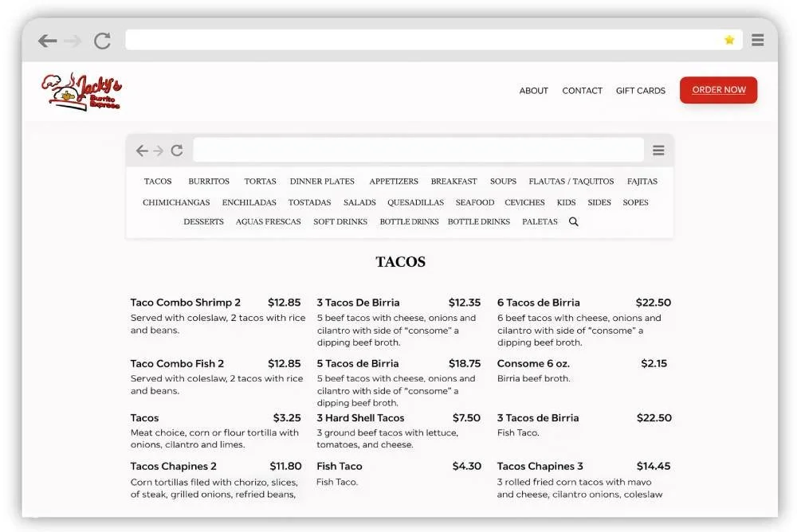Select the Appetizers category
Screen dimensions: 797x532
pyautogui.click(x=394, y=182)
